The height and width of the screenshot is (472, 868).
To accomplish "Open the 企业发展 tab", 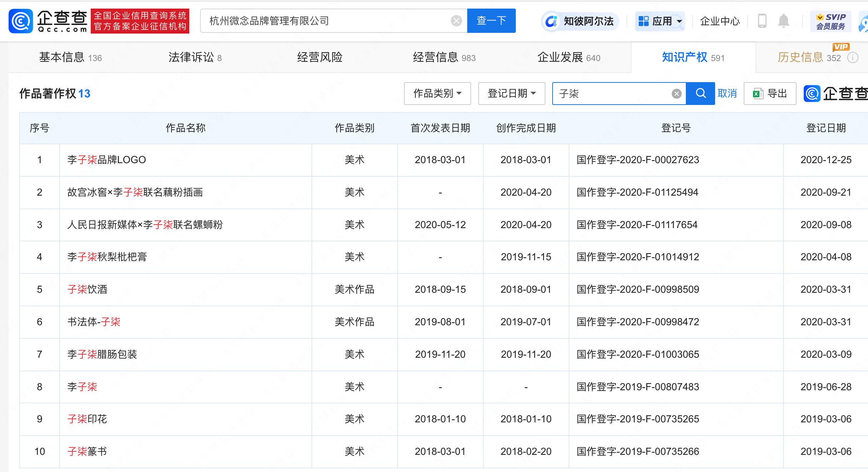I will pyautogui.click(x=569, y=57).
